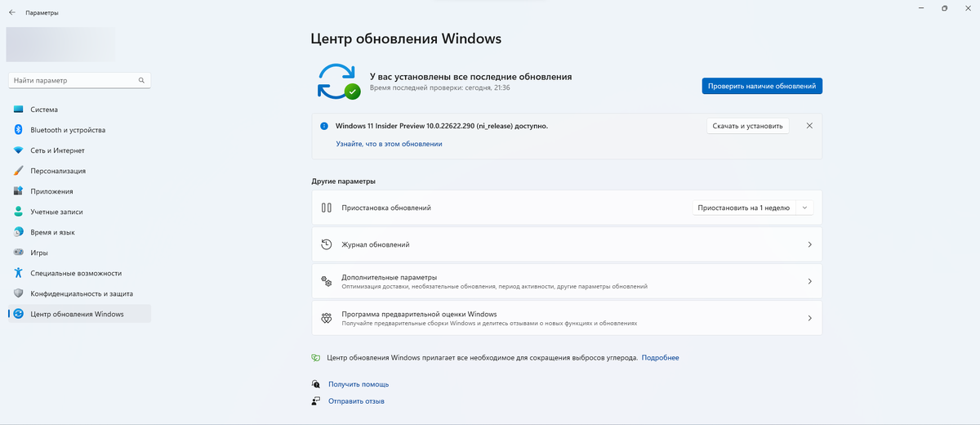Click Приостановить на 1 неделю button

click(x=743, y=208)
